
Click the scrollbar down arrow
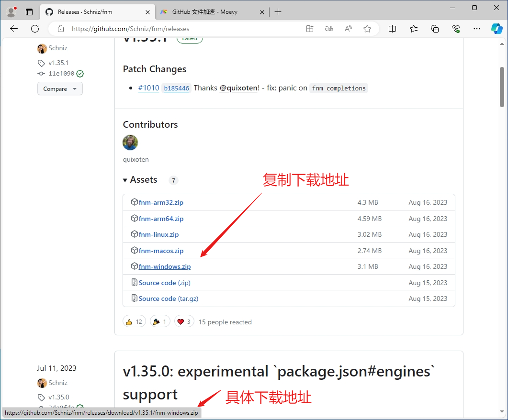pos(502,411)
